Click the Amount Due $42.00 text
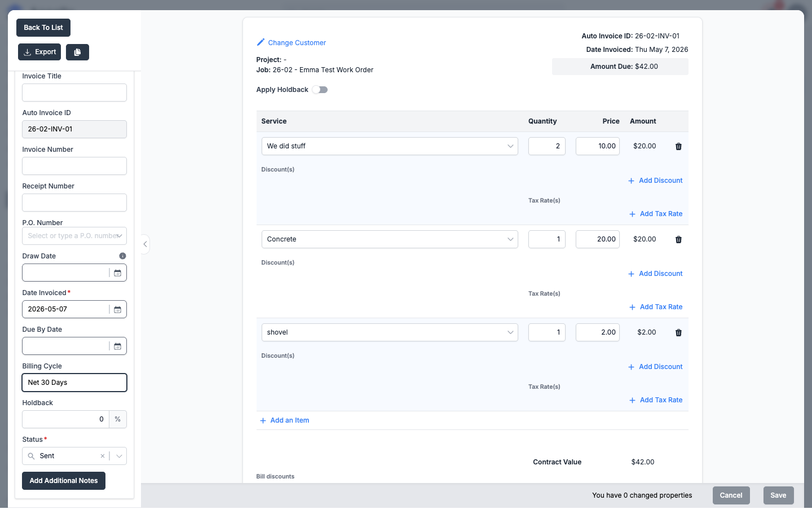The image size is (812, 518). coord(624,67)
